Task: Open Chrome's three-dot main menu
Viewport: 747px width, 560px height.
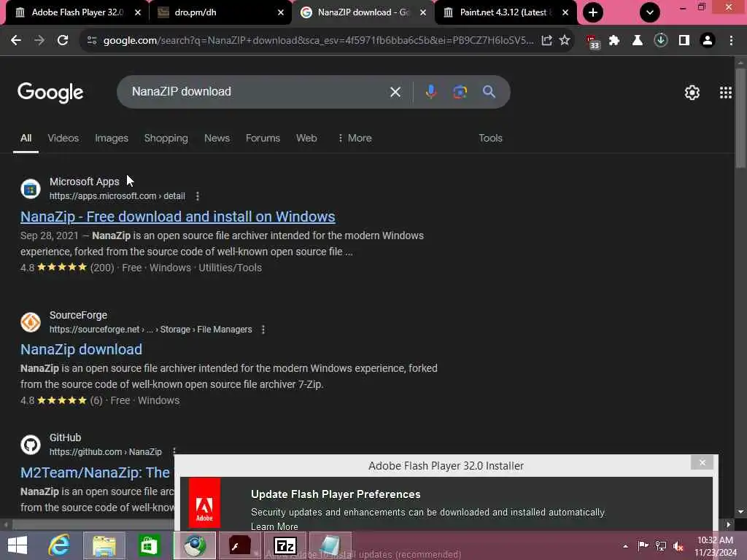Action: (731, 41)
